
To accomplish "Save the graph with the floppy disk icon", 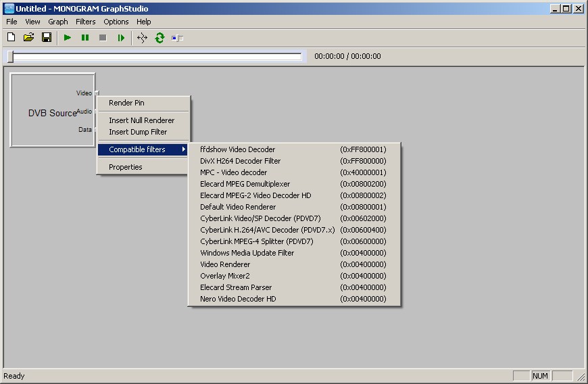I will tap(47, 37).
